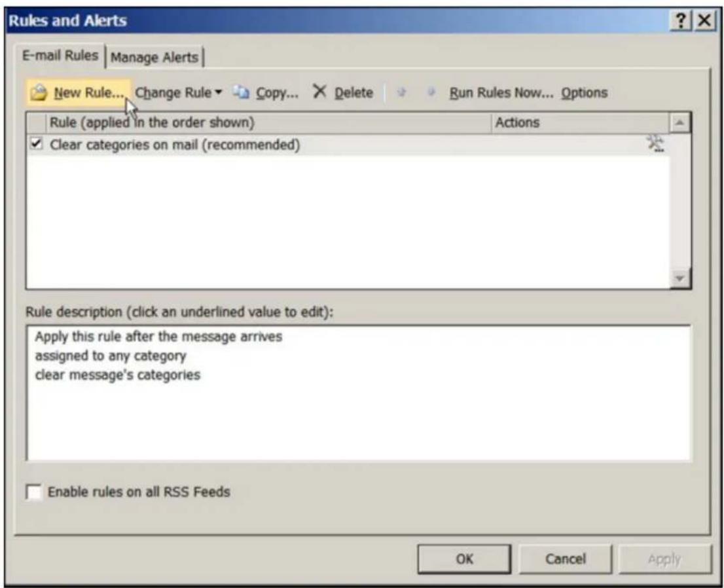The height and width of the screenshot is (588, 724).
Task: Click Run Rules Now
Action: [x=501, y=93]
